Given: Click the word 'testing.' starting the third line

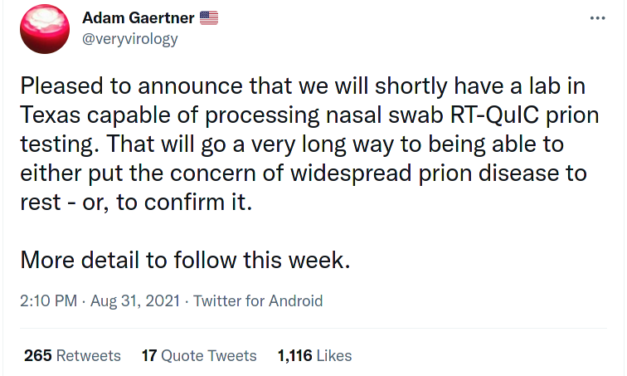Looking at the screenshot, I should coord(60,144).
